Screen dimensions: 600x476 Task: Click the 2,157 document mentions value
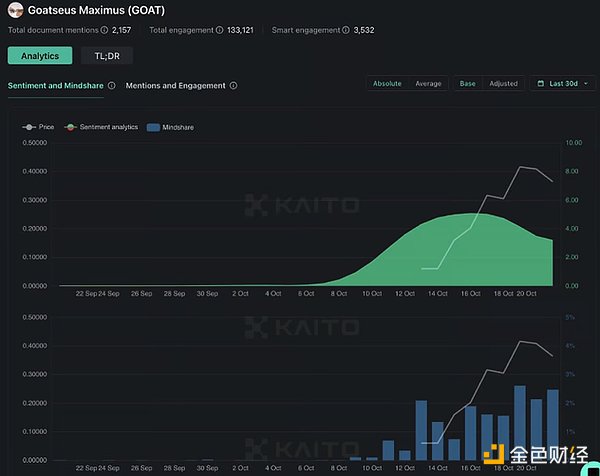click(x=122, y=30)
